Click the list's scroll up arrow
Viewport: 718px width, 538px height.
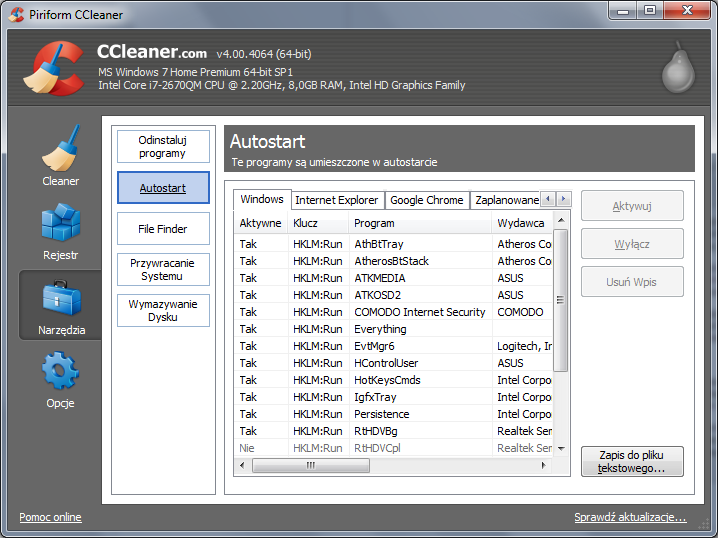(x=561, y=221)
